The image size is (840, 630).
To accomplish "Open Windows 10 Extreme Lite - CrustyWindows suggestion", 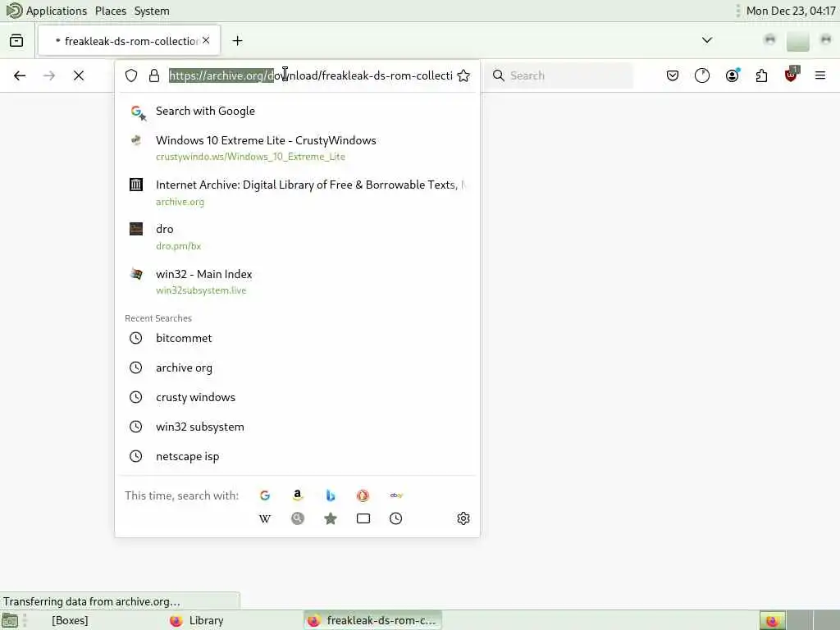I will click(x=297, y=148).
